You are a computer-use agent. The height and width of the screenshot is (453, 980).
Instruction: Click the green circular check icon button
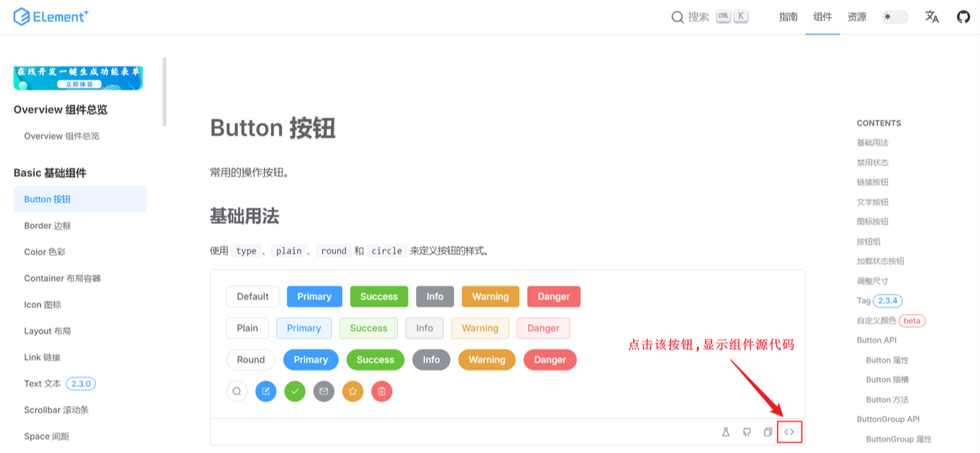click(x=295, y=392)
